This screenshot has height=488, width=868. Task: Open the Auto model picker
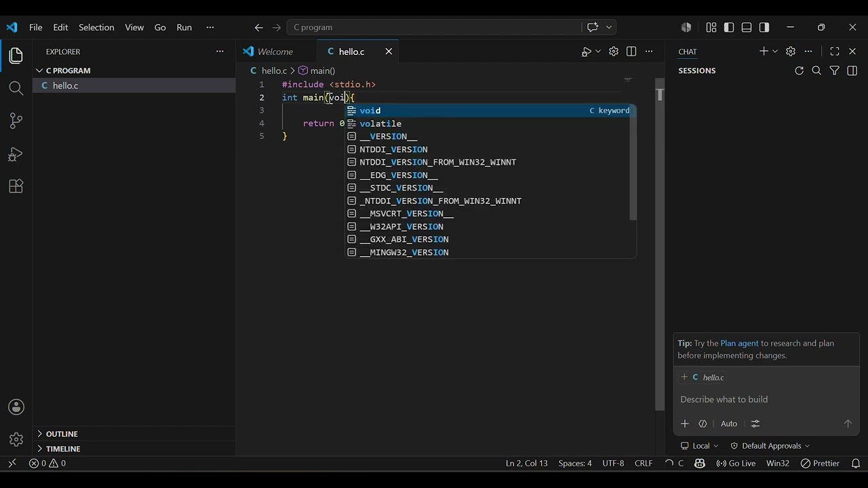point(729,424)
